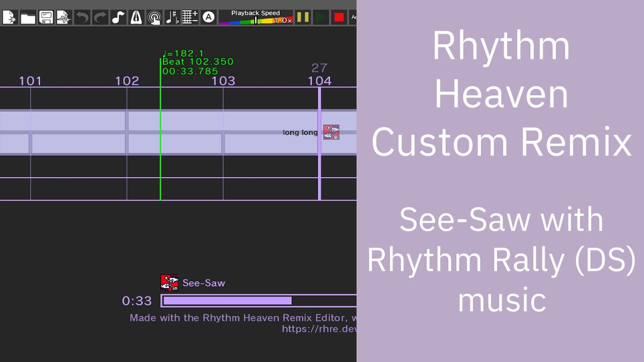Click the 'Beat 102.350' readout
Screen dimensions: 644x362
[198, 62]
